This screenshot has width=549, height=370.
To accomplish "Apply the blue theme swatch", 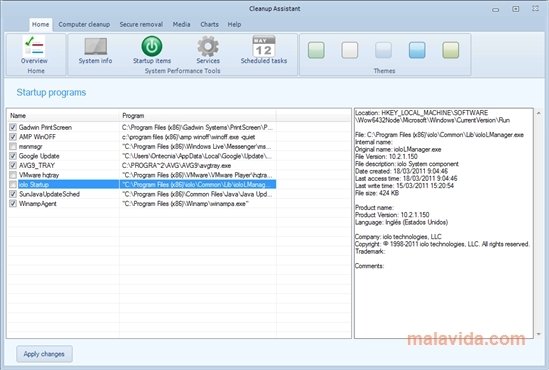I will click(417, 50).
